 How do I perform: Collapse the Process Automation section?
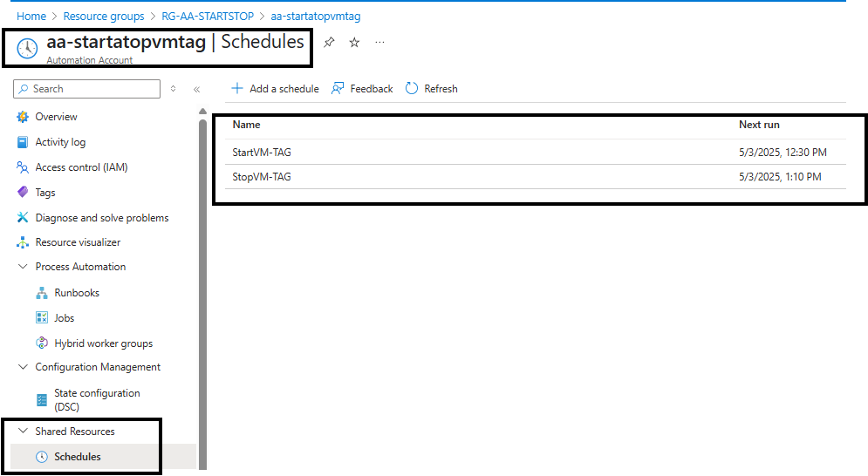point(23,267)
